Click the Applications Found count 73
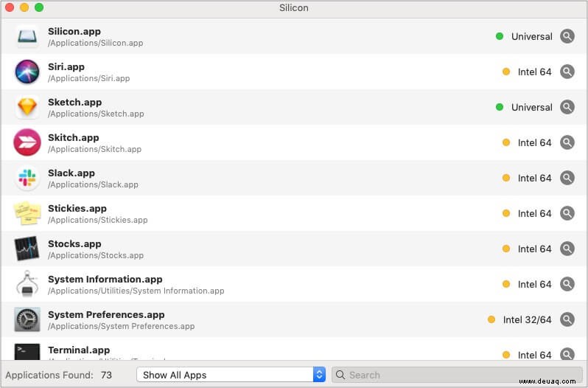This screenshot has height=388, width=588. click(106, 375)
